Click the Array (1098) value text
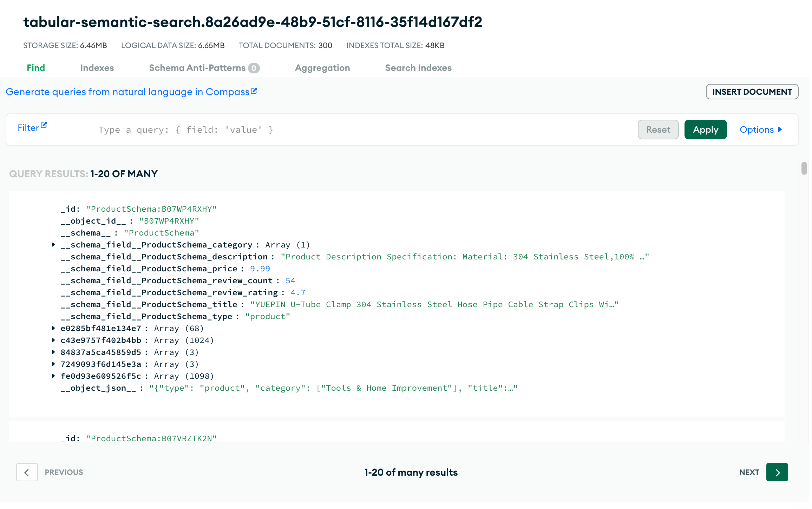The image size is (812, 509). click(184, 376)
